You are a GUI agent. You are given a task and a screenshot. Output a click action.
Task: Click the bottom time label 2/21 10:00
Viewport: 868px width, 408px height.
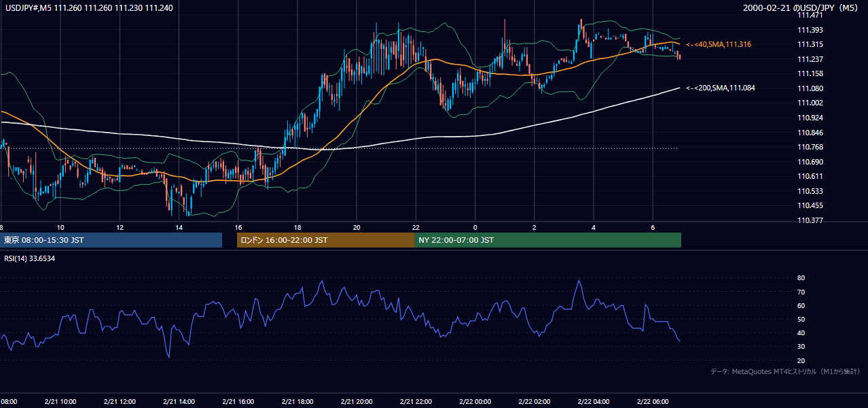[x=60, y=401]
